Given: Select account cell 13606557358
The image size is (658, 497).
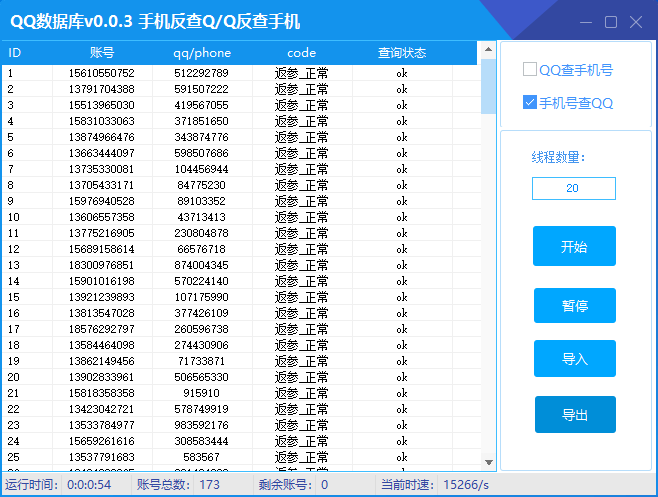Looking at the screenshot, I should pyautogui.click(x=102, y=217).
